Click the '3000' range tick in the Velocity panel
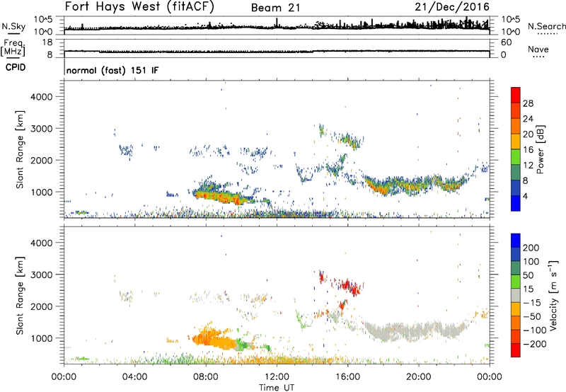This screenshot has width=566, height=392. tap(42, 275)
